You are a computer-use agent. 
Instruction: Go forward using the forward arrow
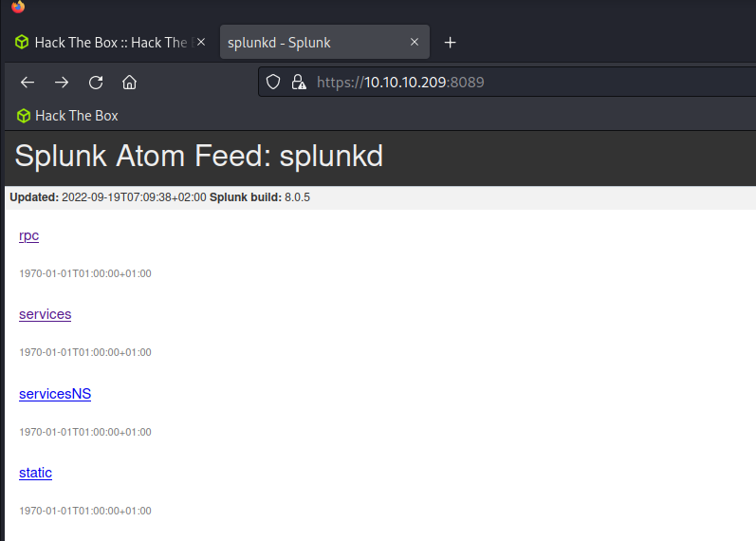click(x=62, y=83)
